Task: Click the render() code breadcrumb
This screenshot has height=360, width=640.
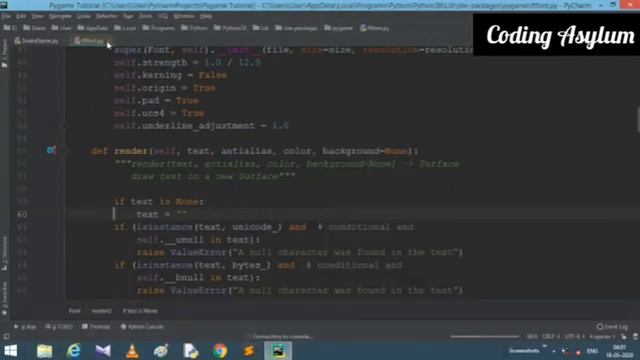Action: pos(101,311)
